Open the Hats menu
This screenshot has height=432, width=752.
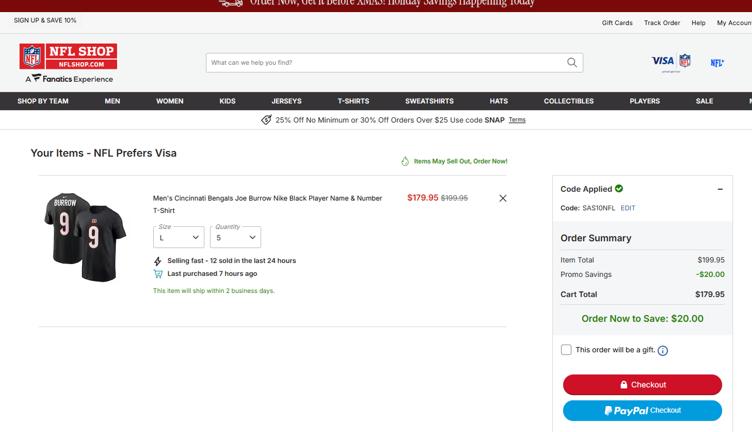tap(499, 101)
